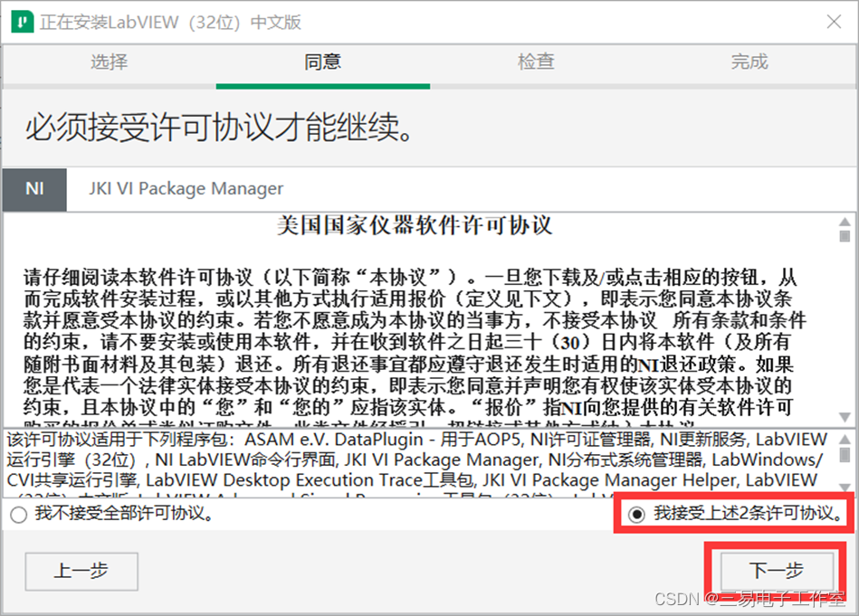Click package list scrollbar thumb
The image size is (859, 616).
pos(845,454)
